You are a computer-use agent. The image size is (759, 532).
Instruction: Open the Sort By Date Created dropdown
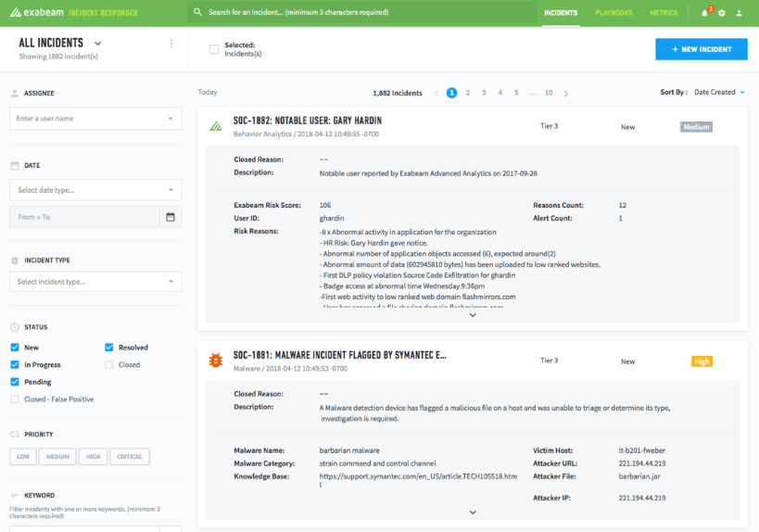[x=719, y=92]
